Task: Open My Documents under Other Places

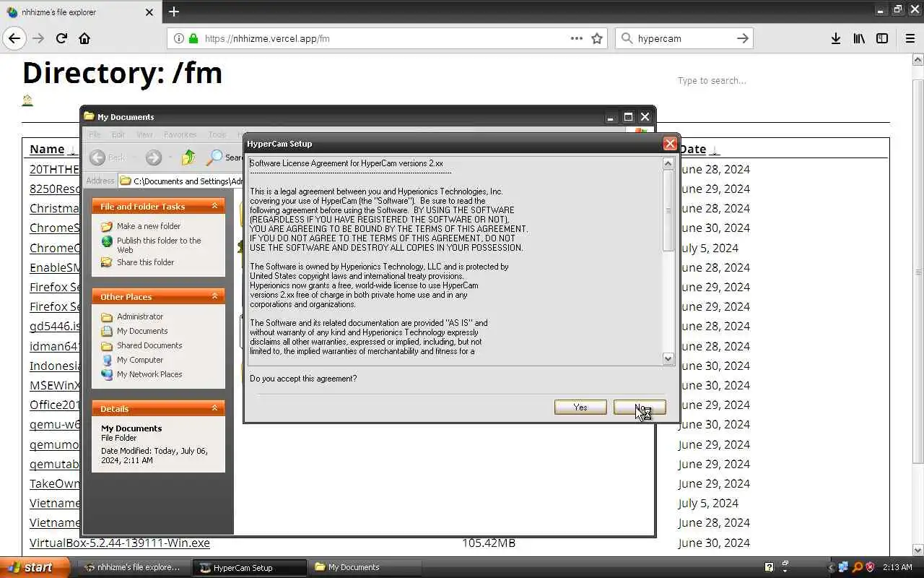Action: (142, 331)
